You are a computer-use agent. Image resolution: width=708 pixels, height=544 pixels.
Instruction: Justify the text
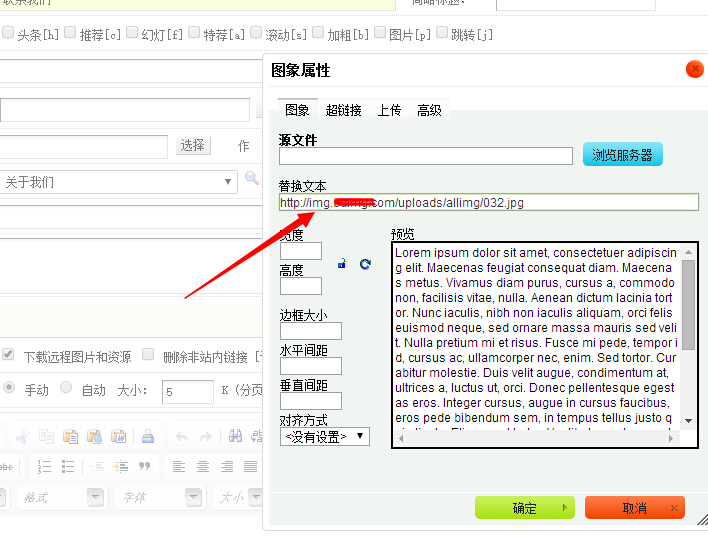click(251, 466)
